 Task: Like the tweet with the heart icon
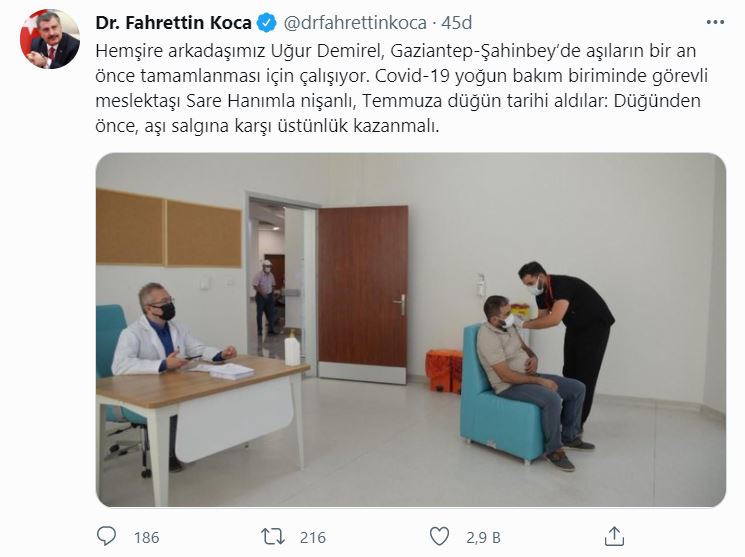(x=439, y=537)
